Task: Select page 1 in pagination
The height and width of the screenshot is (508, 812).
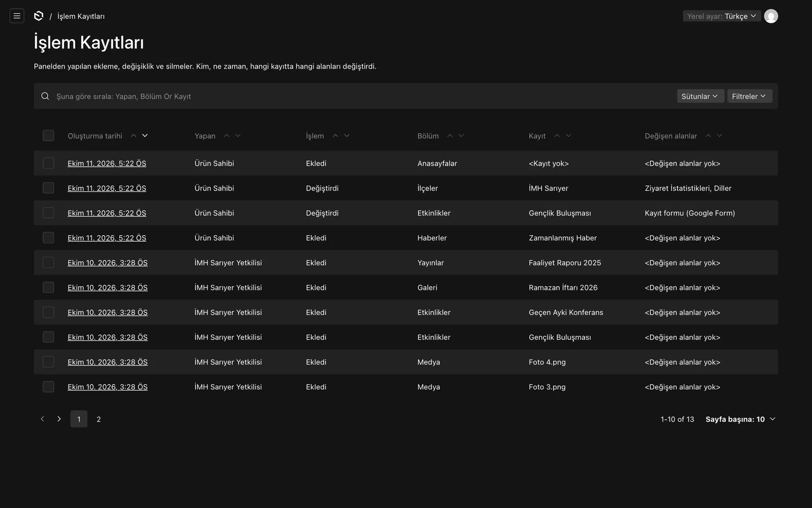Action: [x=79, y=419]
